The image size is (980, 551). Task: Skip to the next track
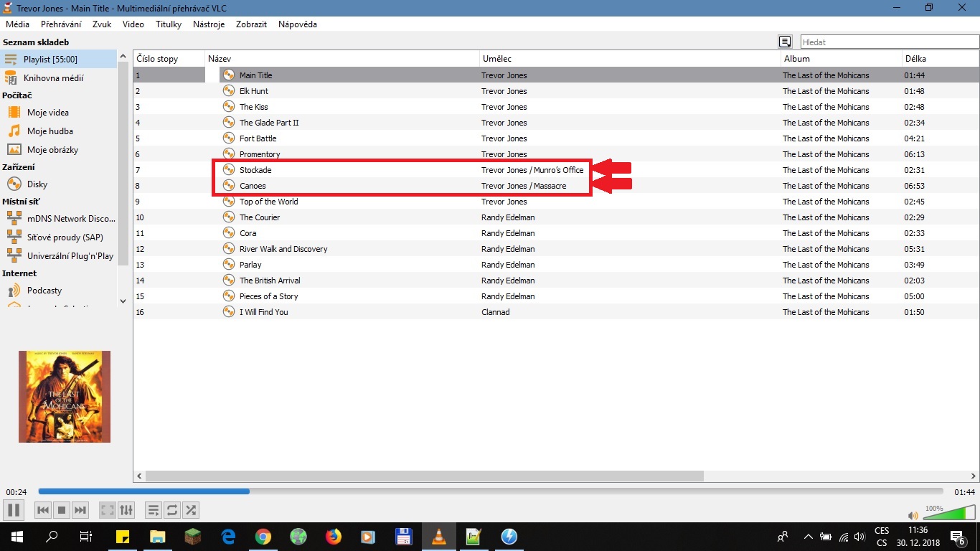80,510
